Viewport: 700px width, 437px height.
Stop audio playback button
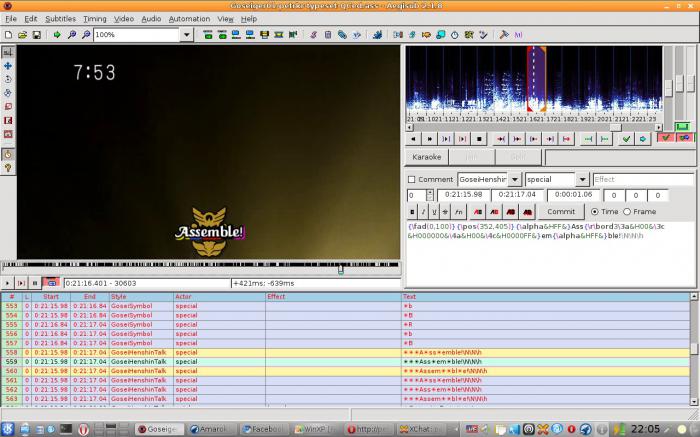click(479, 139)
